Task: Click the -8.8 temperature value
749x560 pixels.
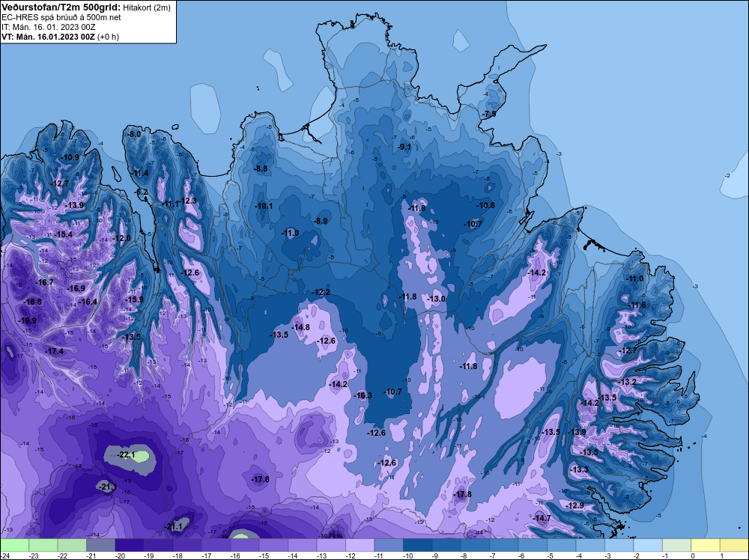Action: coord(261,168)
